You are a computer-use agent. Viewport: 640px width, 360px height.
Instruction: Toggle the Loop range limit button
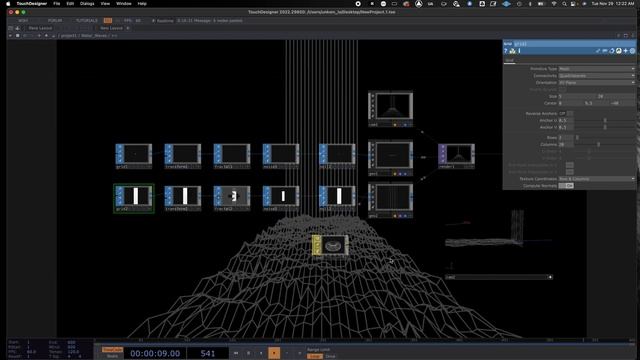click(315, 356)
